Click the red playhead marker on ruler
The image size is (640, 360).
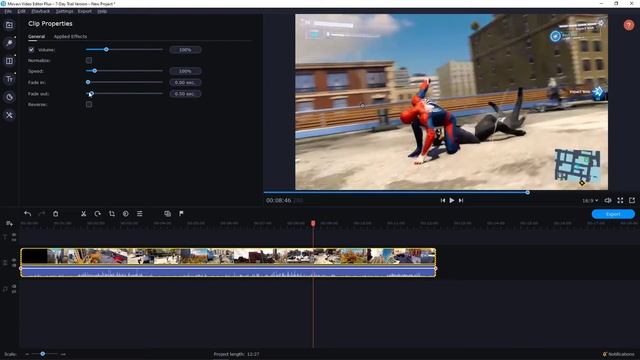tap(313, 223)
